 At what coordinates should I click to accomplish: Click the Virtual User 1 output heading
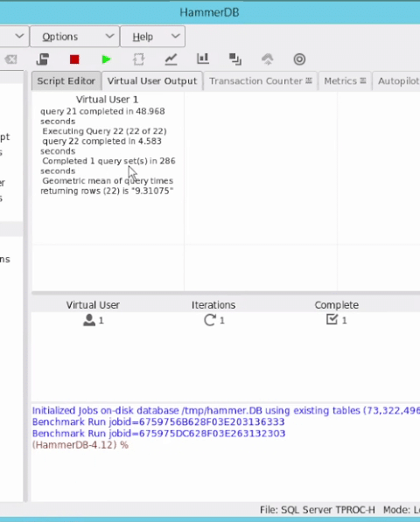pos(107,99)
